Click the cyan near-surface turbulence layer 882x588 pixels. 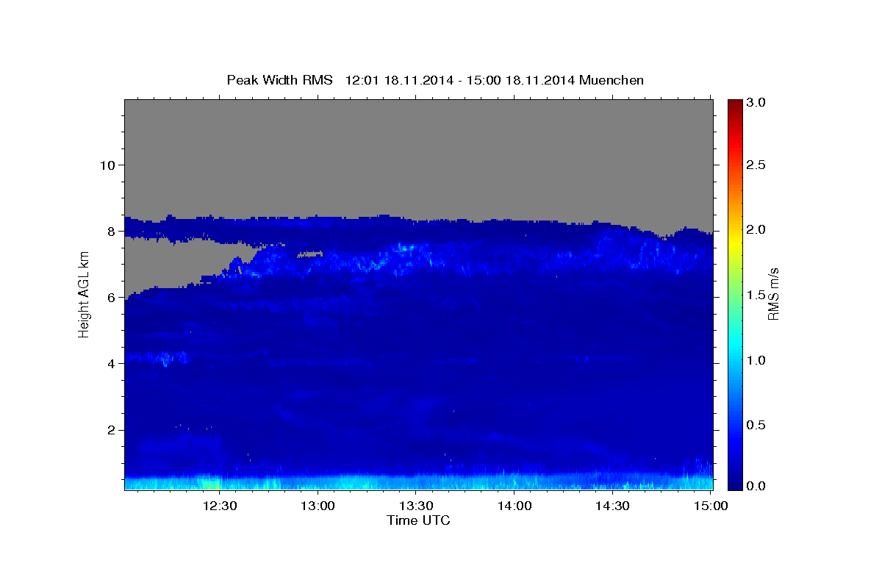pos(418,483)
